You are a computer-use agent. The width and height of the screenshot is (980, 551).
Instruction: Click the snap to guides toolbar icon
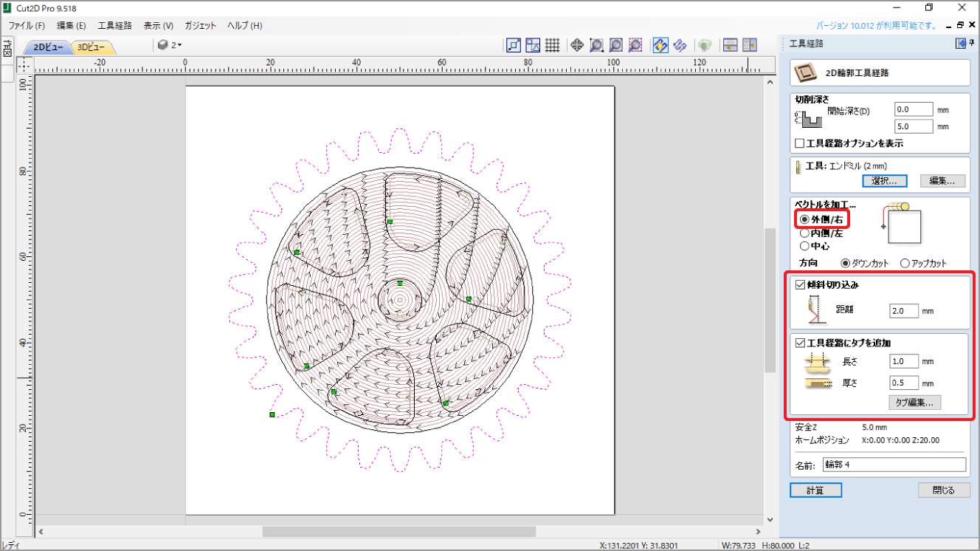tap(533, 45)
